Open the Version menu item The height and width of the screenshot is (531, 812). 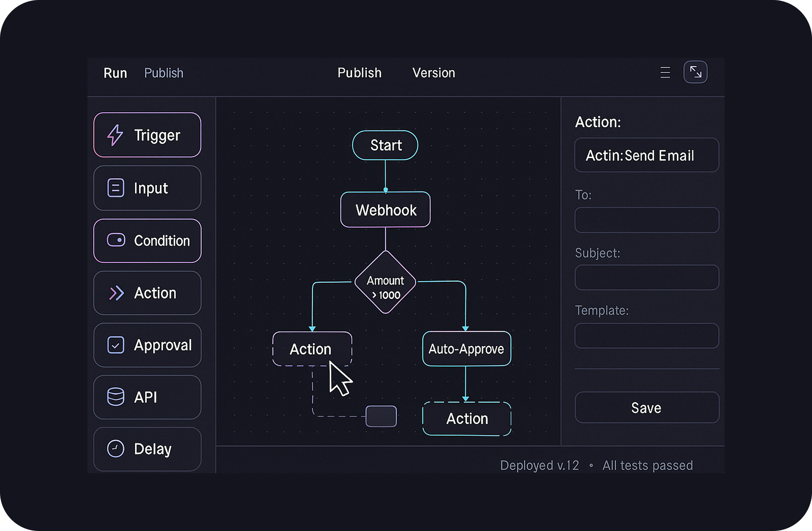click(x=433, y=73)
